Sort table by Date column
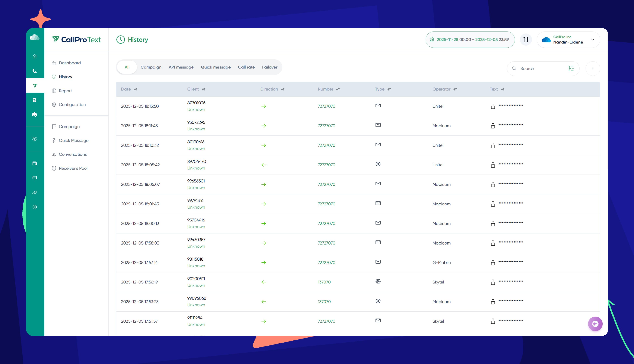The image size is (634, 364). point(135,89)
